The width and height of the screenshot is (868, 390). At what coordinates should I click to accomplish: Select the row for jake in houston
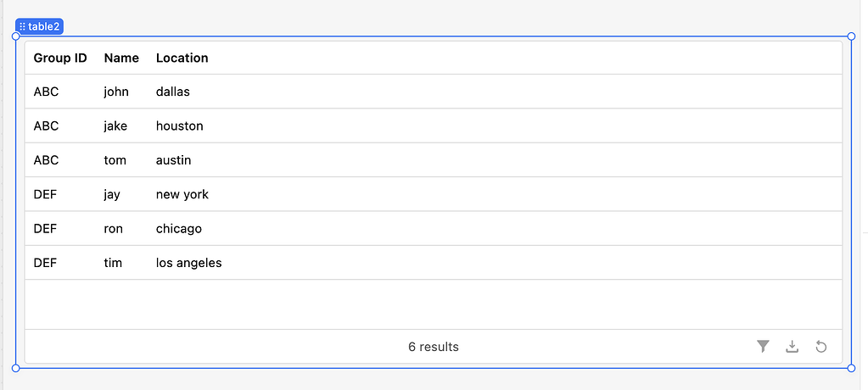[x=434, y=126]
